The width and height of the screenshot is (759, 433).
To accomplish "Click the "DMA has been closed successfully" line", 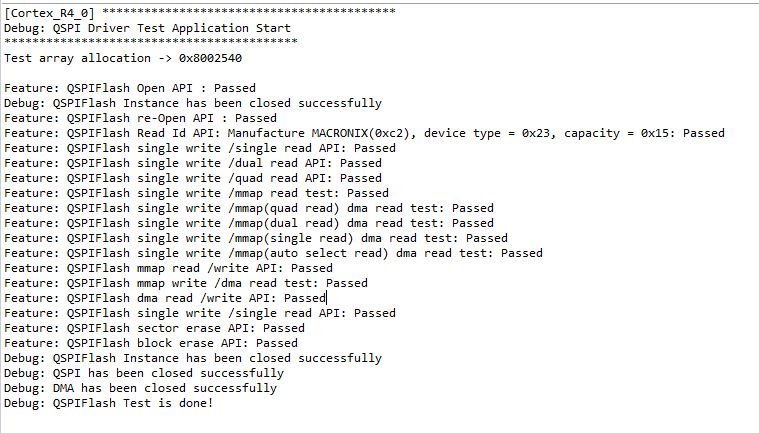I will 141,388.
